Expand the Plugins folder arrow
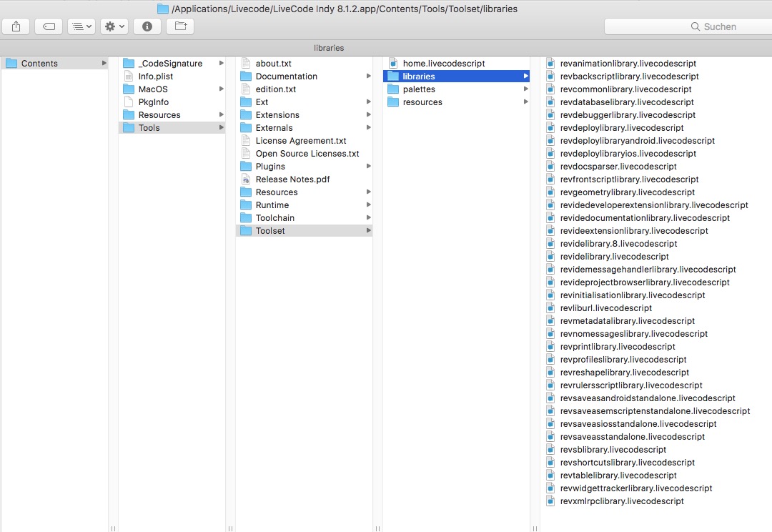 pyautogui.click(x=369, y=167)
